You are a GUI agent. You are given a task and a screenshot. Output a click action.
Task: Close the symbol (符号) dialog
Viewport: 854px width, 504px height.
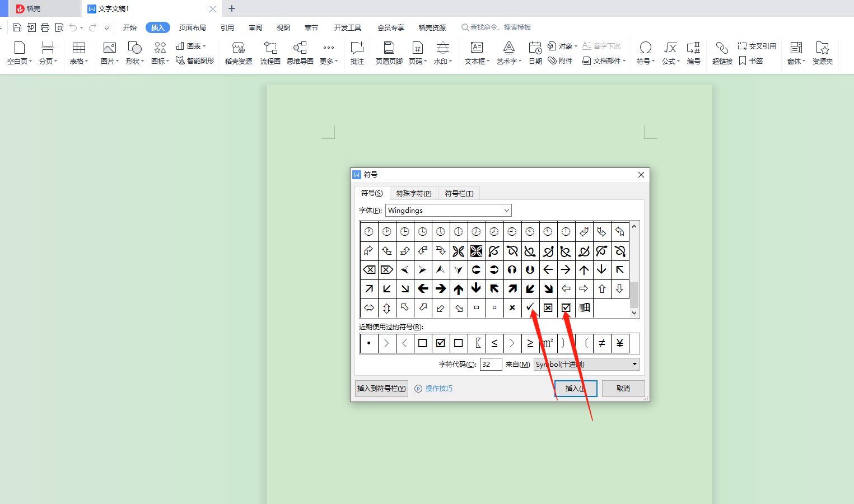(641, 175)
